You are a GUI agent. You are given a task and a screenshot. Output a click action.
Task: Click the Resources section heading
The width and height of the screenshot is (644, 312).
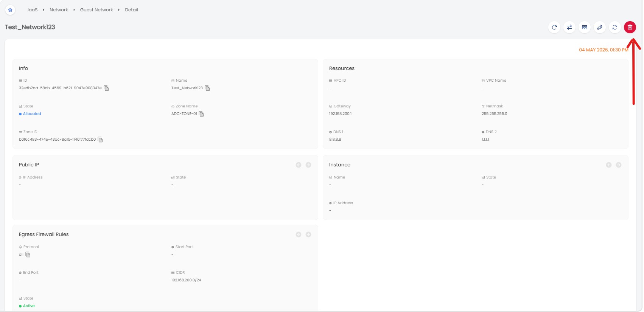(x=342, y=68)
